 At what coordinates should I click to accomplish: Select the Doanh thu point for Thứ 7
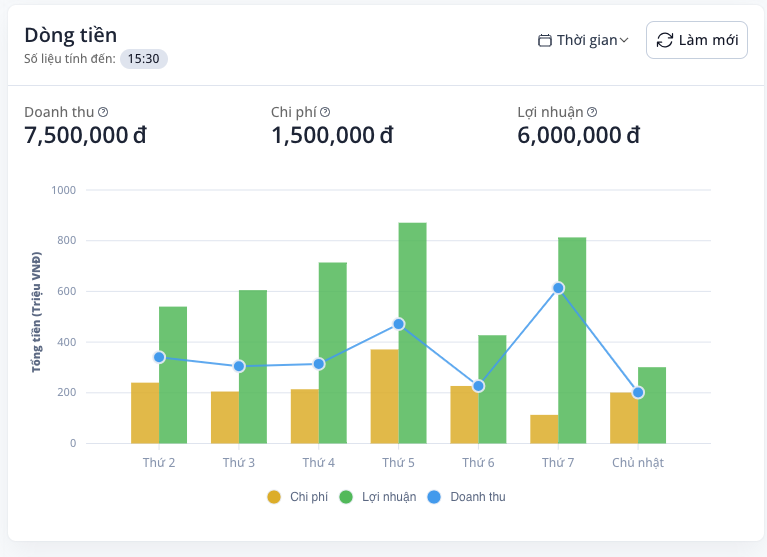point(558,288)
